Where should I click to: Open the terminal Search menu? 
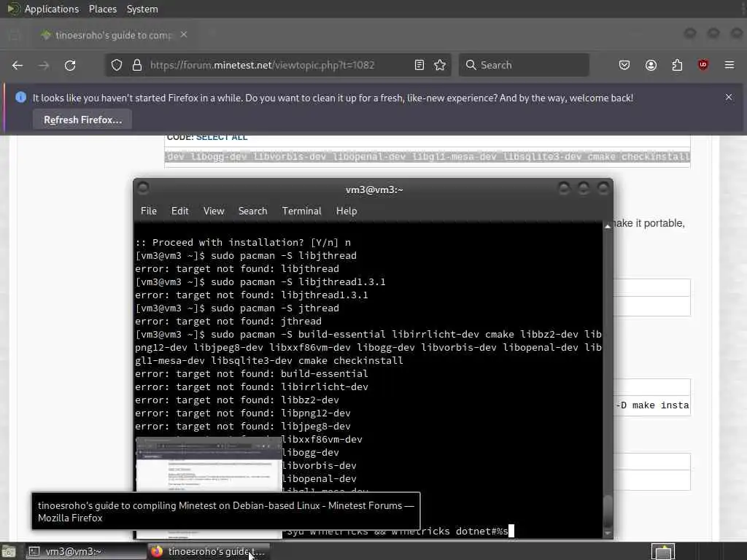tap(252, 211)
